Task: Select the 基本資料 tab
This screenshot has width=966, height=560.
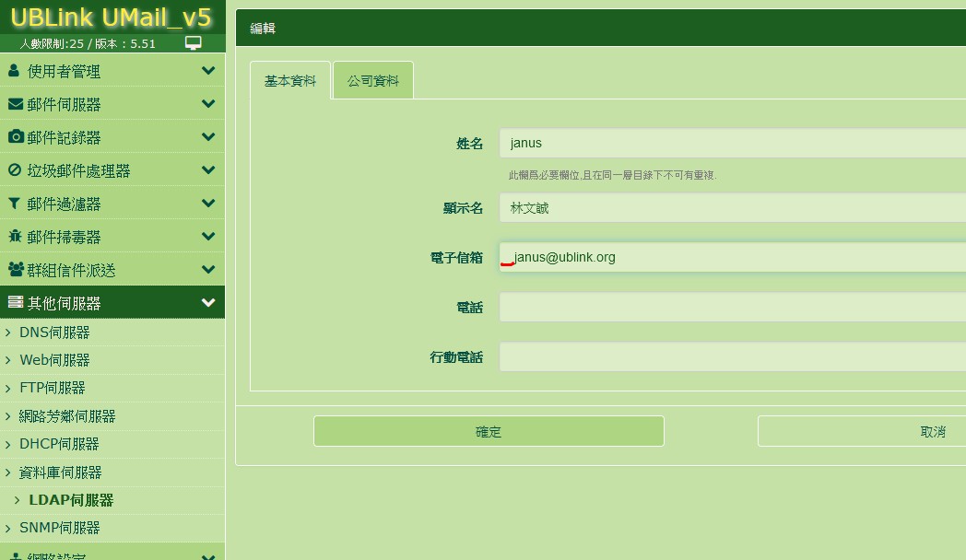Action: coord(290,81)
